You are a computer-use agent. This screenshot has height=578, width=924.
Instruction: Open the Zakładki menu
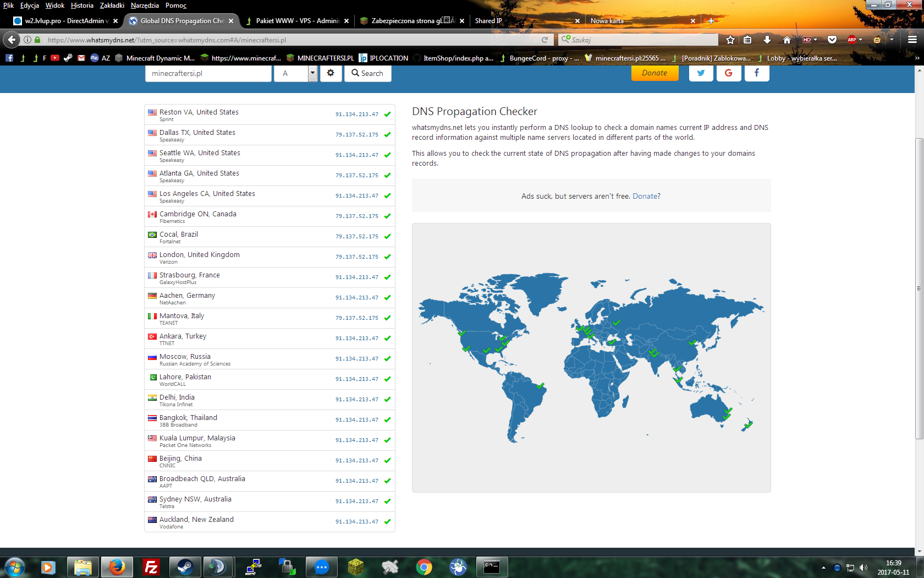[x=112, y=6]
